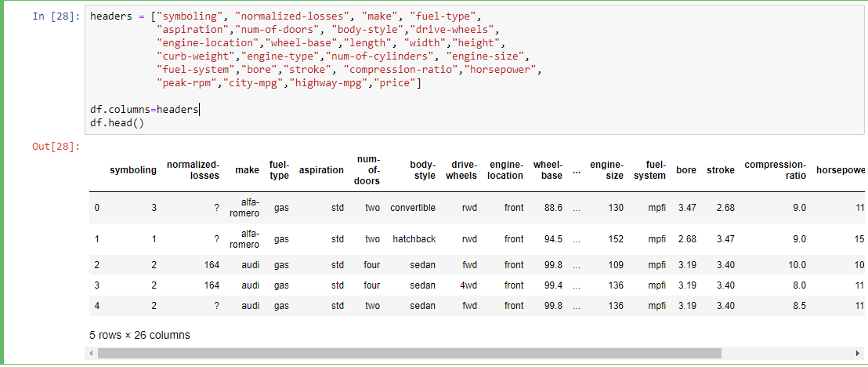
Task: Click the "highway-mpg" string in the code
Action: (330, 83)
